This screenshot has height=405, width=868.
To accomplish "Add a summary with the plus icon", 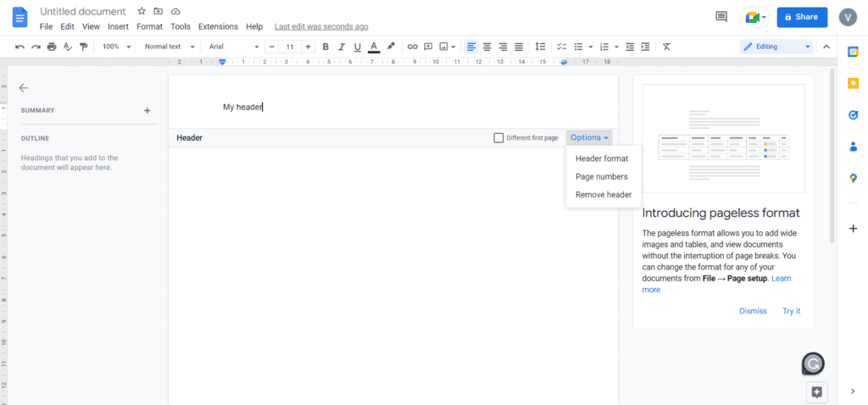I will point(147,110).
